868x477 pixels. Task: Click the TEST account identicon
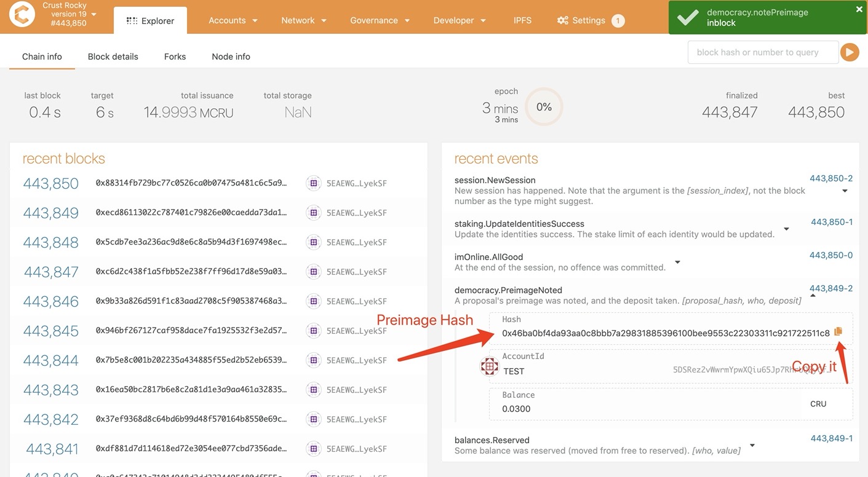pyautogui.click(x=489, y=366)
